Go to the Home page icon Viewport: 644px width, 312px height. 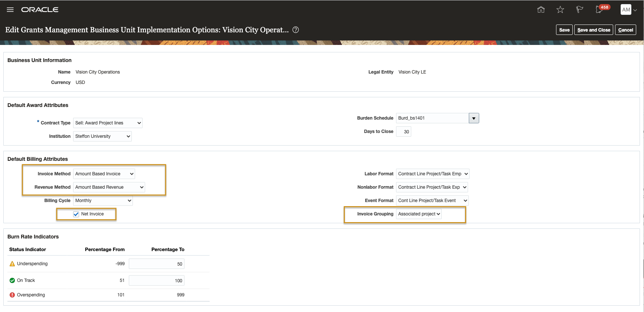click(x=541, y=10)
